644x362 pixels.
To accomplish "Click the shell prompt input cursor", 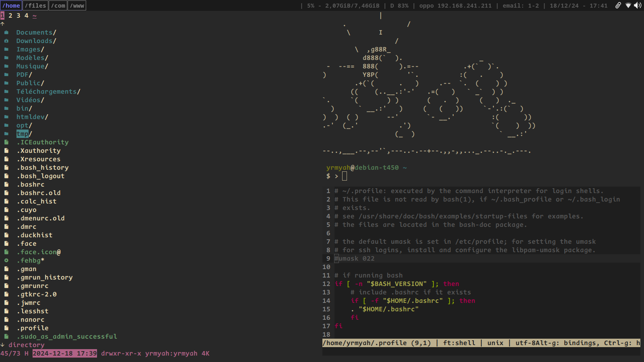I will point(345,176).
